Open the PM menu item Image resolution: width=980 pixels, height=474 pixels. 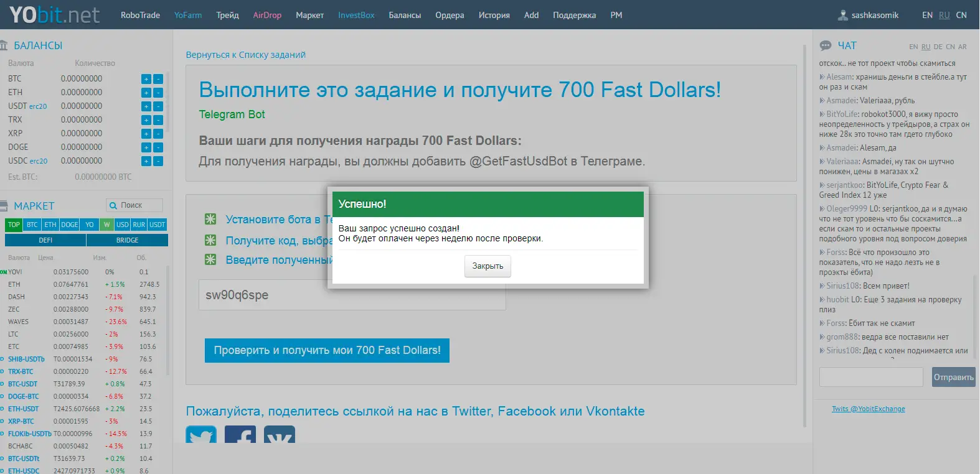[616, 15]
